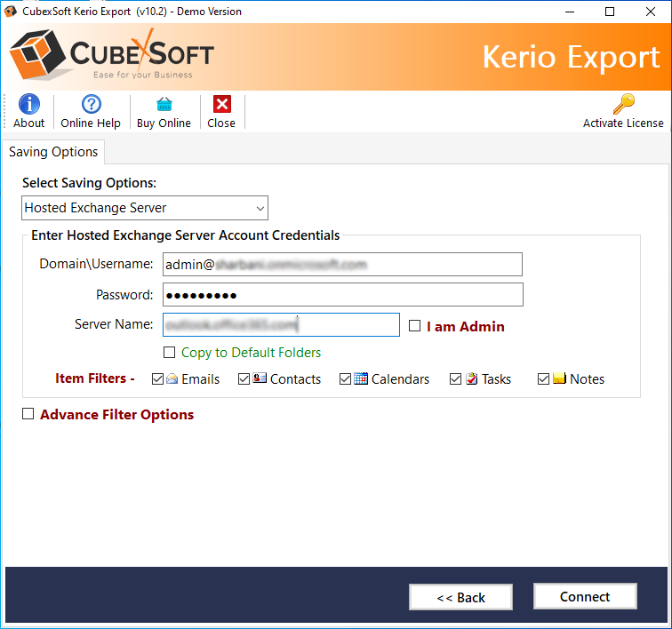Open Online Help question mark icon
672x629 pixels.
[x=92, y=104]
